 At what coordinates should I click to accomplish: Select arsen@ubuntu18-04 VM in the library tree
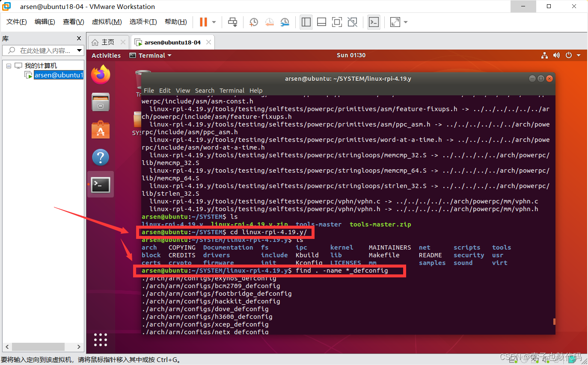click(x=58, y=75)
